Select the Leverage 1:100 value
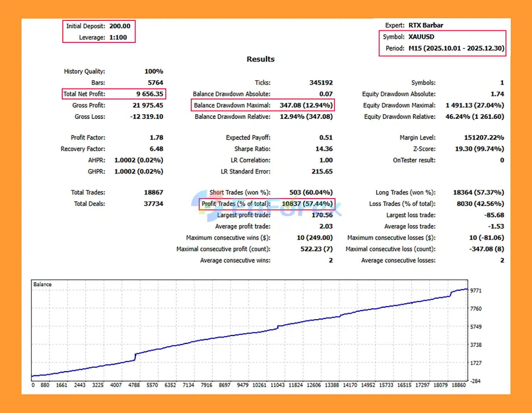 118,37
